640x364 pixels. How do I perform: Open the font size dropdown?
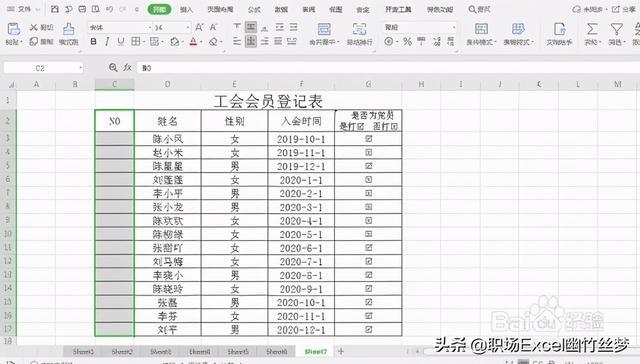[187, 27]
